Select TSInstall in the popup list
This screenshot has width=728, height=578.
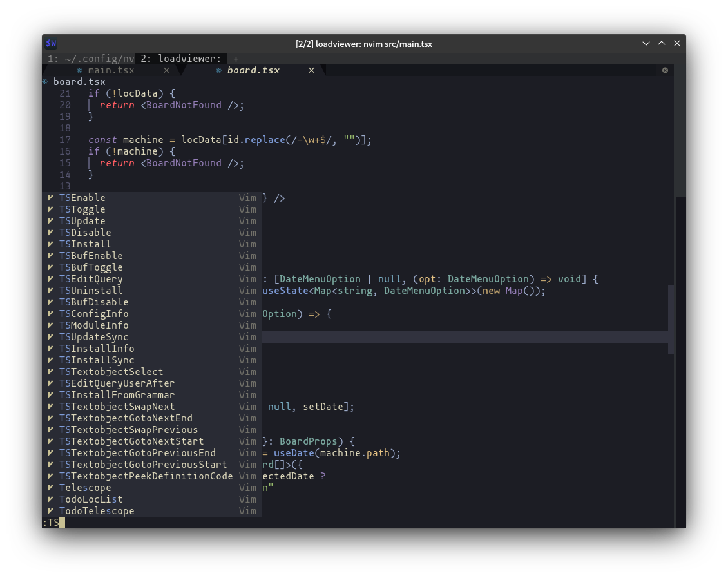(x=152, y=244)
